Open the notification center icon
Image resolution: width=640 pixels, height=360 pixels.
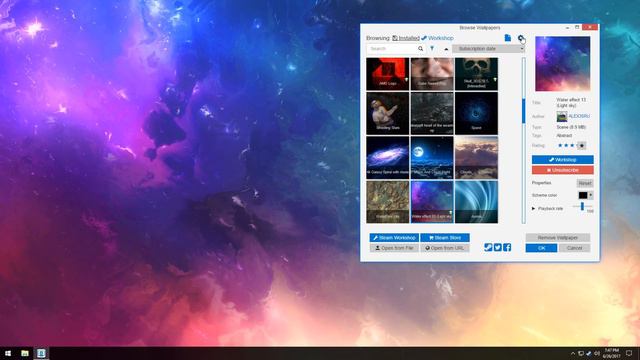[x=629, y=353]
